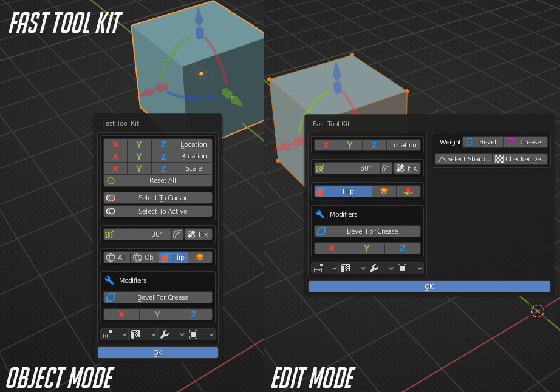Screen dimensions: 560x392
Task: Mirror X axis in Object Mode Modifiers
Action: point(121,314)
